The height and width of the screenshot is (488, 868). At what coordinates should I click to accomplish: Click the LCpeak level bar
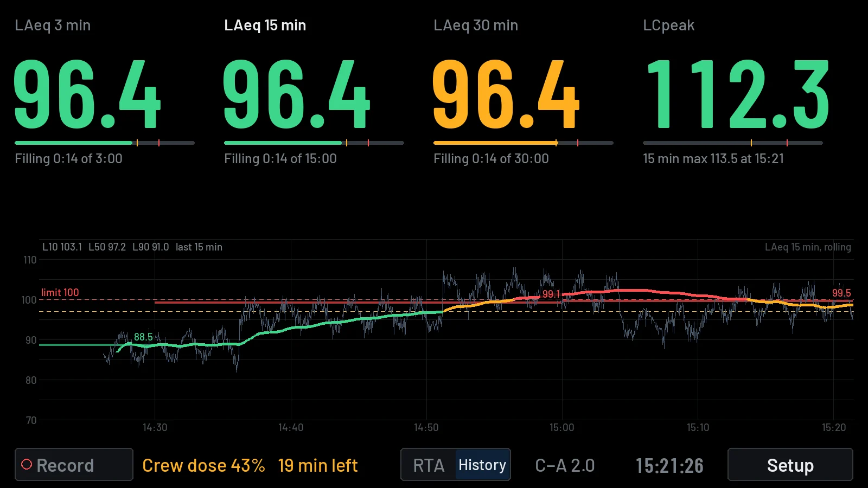coord(733,143)
